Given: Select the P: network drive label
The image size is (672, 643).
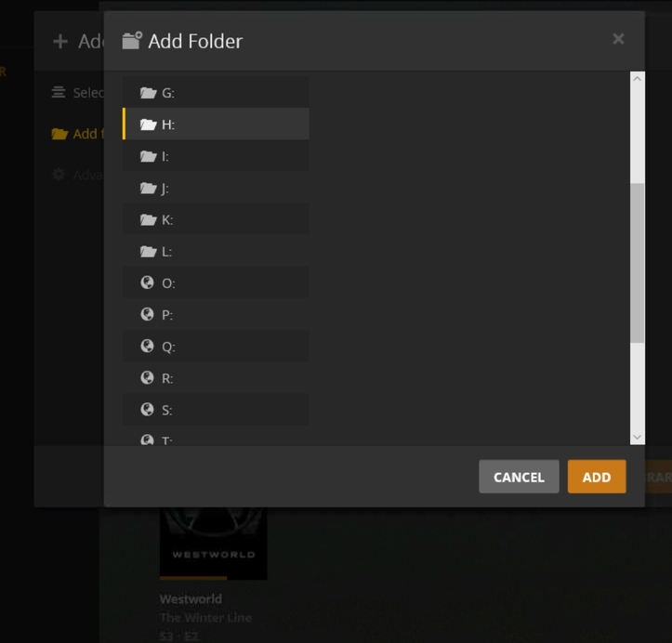Looking at the screenshot, I should 167,315.
